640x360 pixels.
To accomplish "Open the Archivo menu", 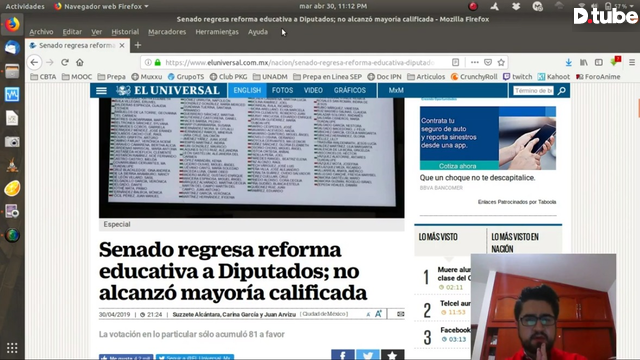I will coord(41,32).
